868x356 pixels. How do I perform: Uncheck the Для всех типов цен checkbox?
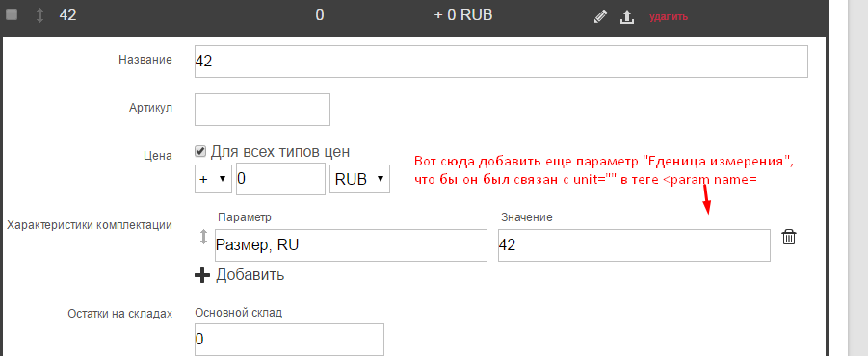[200, 151]
